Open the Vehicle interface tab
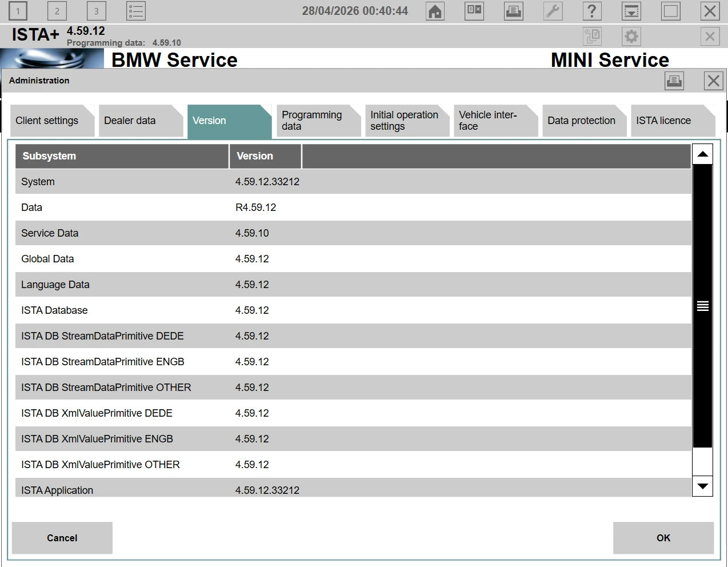 click(x=495, y=121)
